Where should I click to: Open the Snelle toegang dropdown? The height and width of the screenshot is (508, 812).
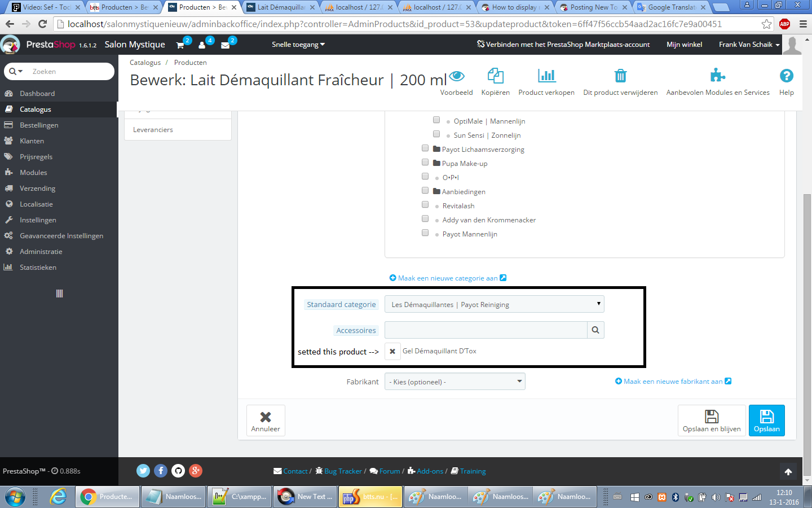(298, 45)
